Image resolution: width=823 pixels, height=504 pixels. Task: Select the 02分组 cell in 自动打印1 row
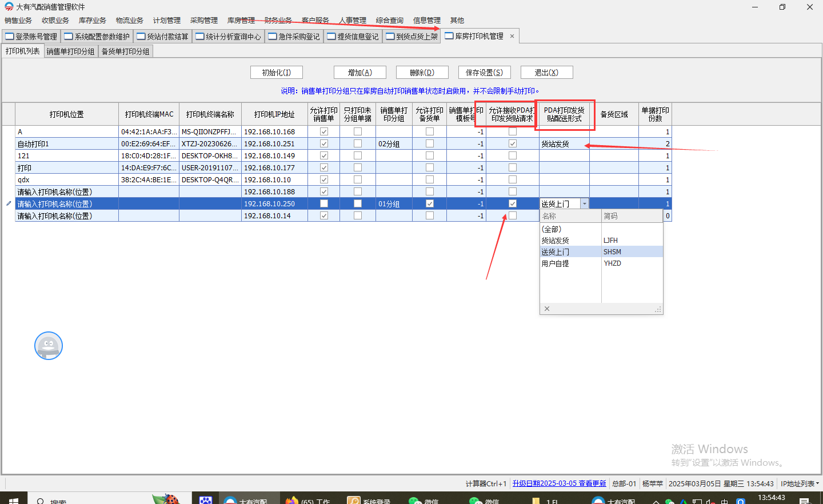click(394, 143)
